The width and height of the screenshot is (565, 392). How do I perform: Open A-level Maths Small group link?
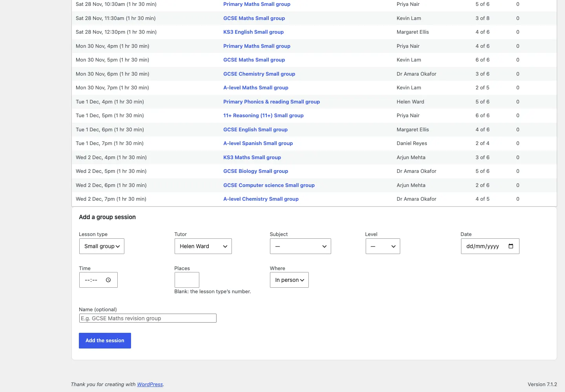coord(256,88)
